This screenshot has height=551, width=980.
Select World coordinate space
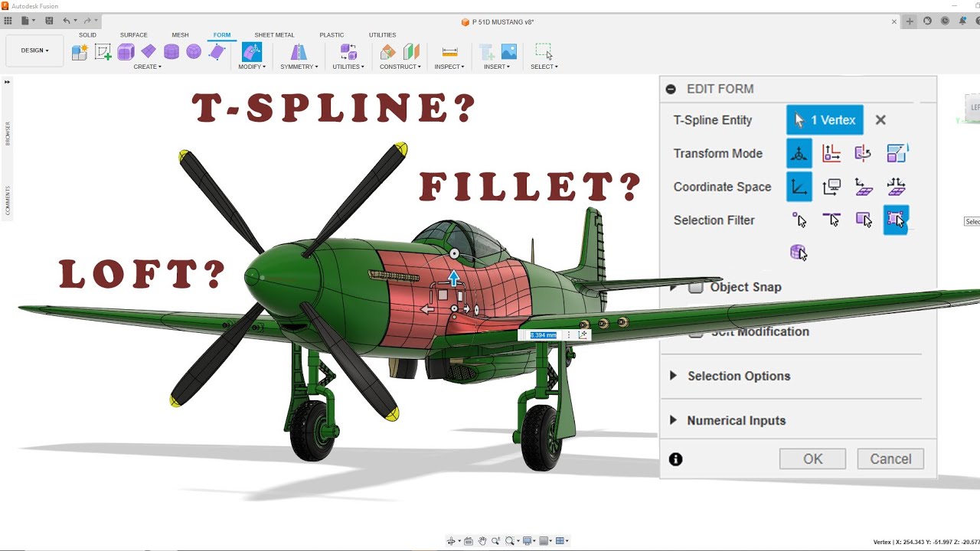pyautogui.click(x=799, y=187)
